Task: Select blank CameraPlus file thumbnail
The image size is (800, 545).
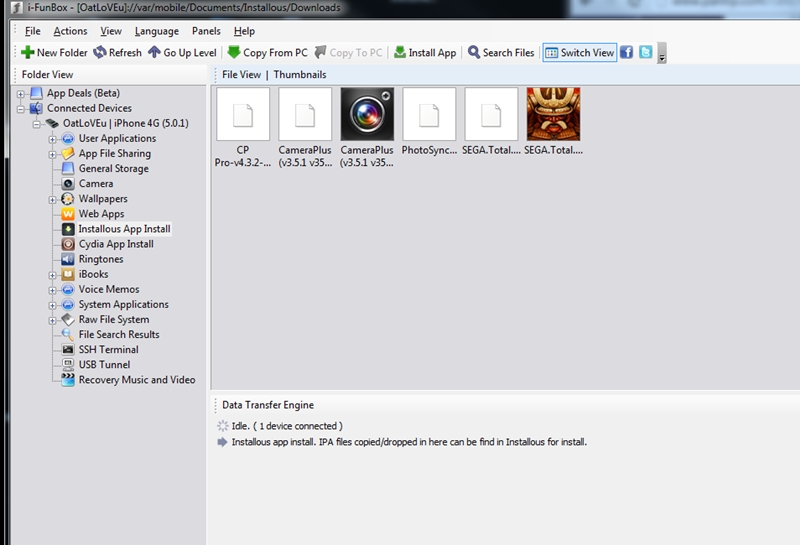Action: pos(305,114)
